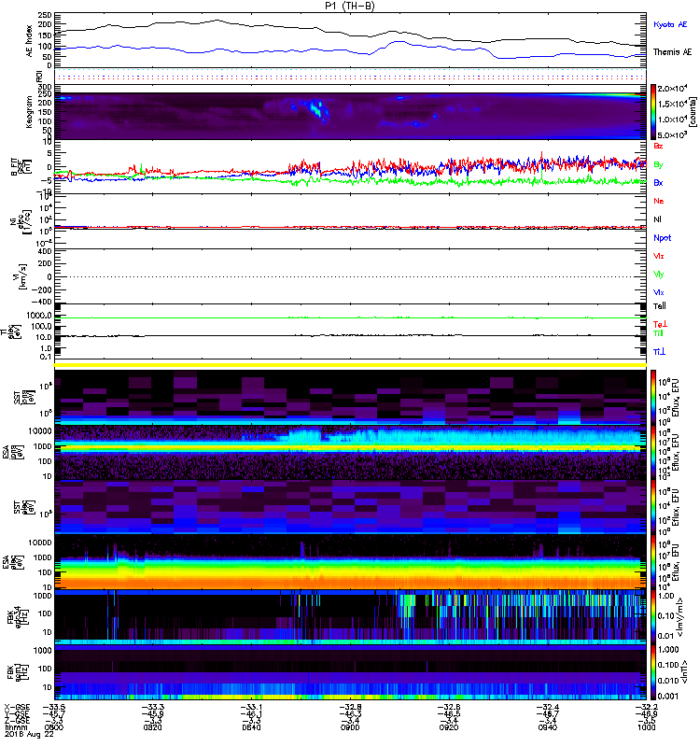700x747 pixels.
Task: Click the FBK electric field mV/m color bar
Action: click(x=653, y=616)
